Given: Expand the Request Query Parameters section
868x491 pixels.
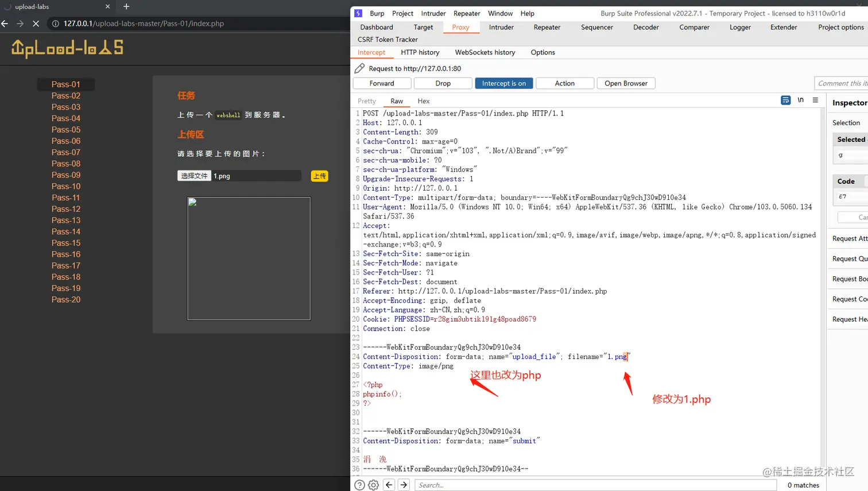Looking at the screenshot, I should click(850, 259).
